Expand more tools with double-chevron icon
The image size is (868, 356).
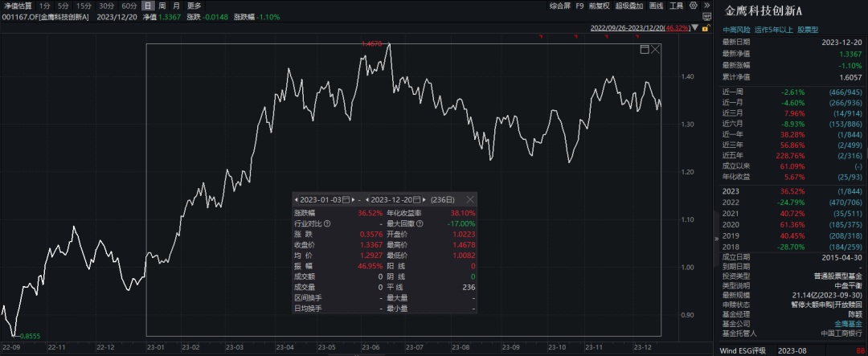click(707, 6)
